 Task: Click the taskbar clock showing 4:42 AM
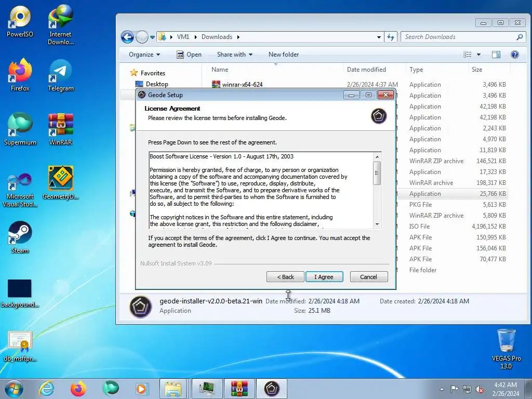pyautogui.click(x=506, y=389)
